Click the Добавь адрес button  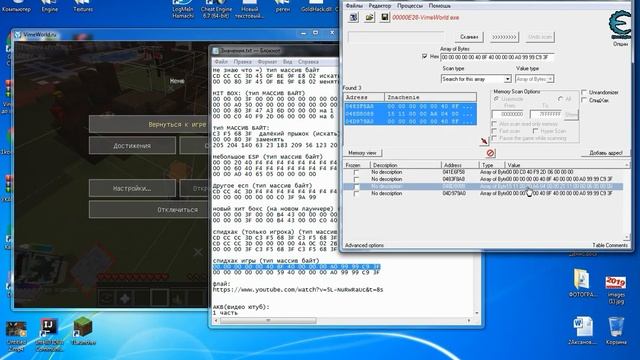pyautogui.click(x=606, y=153)
